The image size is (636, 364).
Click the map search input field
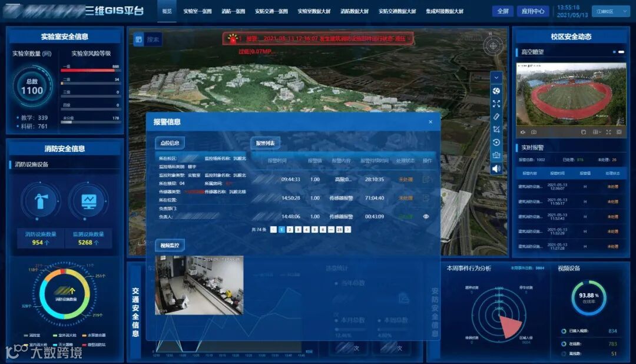coord(153,39)
